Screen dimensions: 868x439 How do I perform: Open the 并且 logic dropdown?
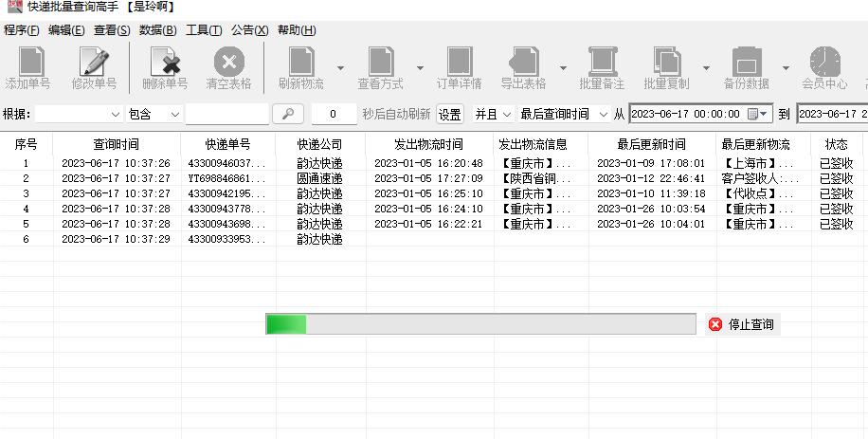[493, 114]
